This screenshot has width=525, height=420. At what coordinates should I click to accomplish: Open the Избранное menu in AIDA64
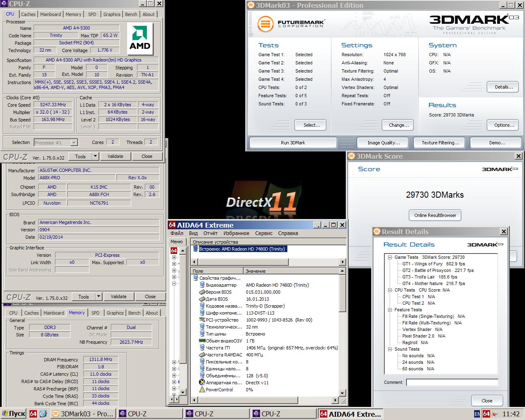[236, 233]
